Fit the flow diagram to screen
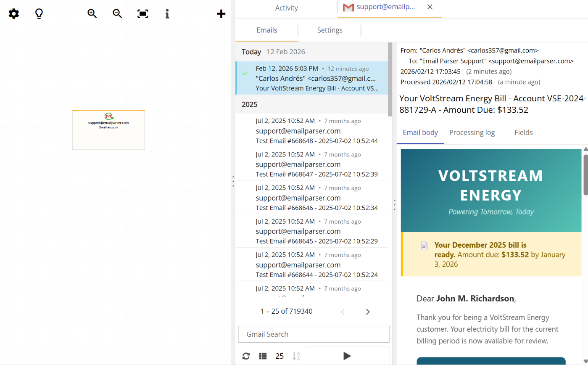588x365 pixels. [142, 13]
